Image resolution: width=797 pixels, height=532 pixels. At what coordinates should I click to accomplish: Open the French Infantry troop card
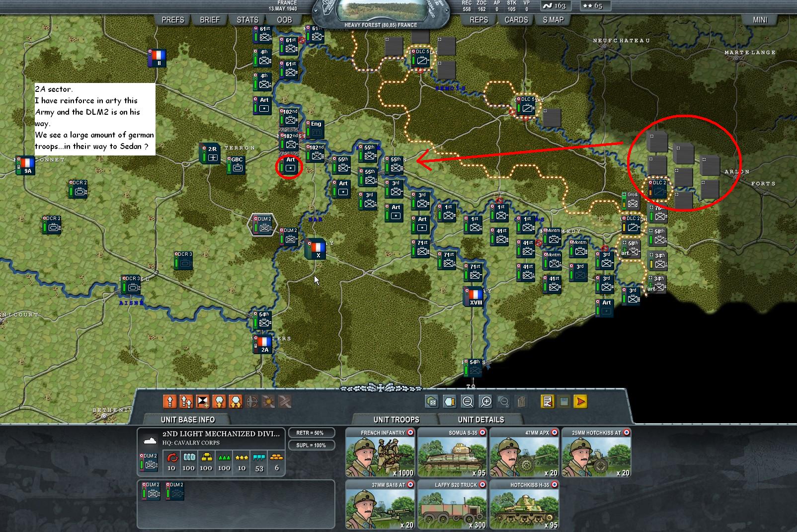pyautogui.click(x=381, y=453)
